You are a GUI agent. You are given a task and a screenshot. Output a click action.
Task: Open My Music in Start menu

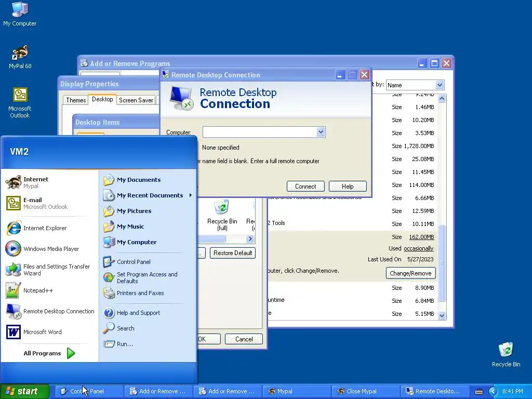coord(148,227)
